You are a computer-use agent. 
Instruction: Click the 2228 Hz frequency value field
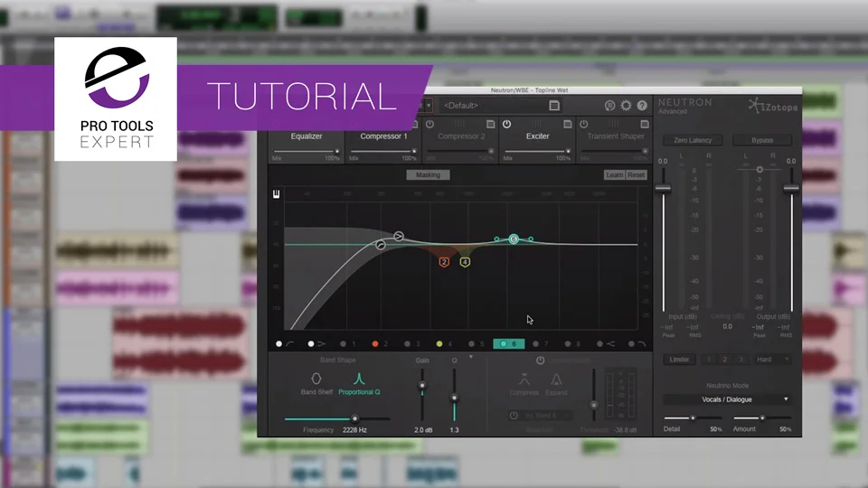tap(354, 430)
